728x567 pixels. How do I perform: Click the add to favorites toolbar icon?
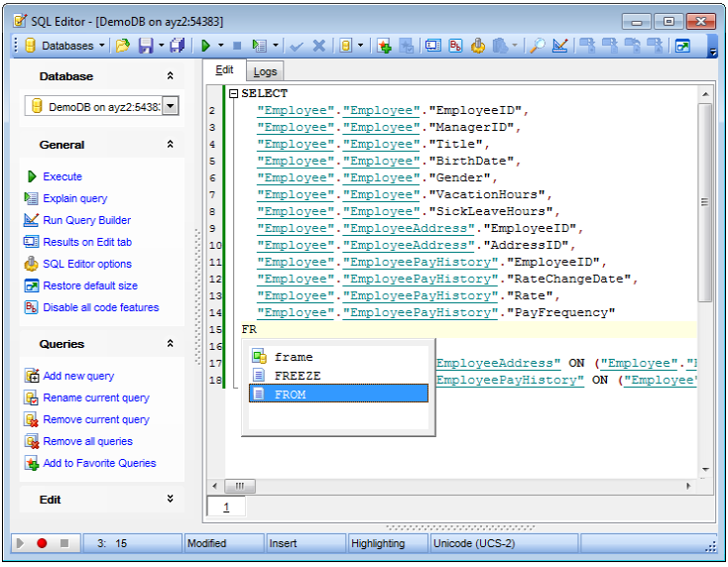click(x=384, y=46)
